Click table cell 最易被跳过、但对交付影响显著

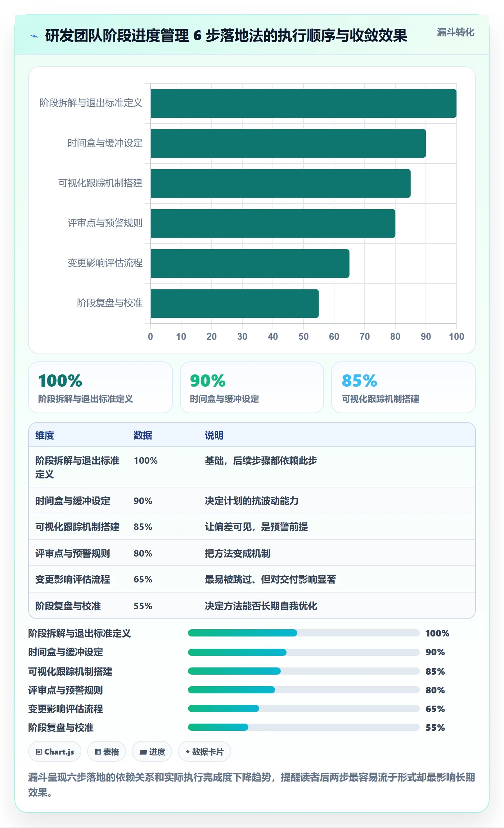(270, 579)
